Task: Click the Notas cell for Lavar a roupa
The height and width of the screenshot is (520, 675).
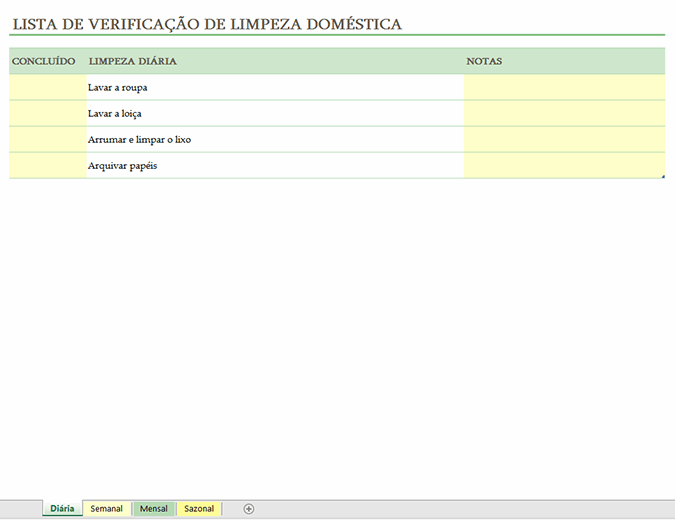Action: pos(564,88)
